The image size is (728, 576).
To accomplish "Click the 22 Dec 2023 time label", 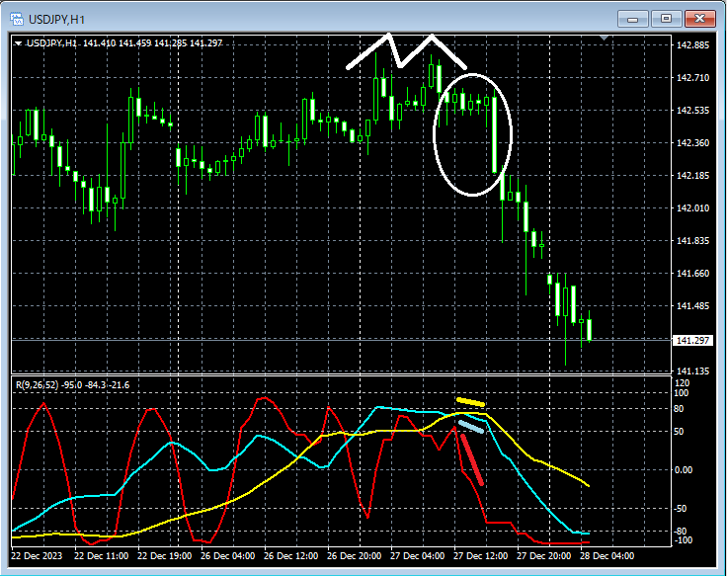I will (x=37, y=556).
